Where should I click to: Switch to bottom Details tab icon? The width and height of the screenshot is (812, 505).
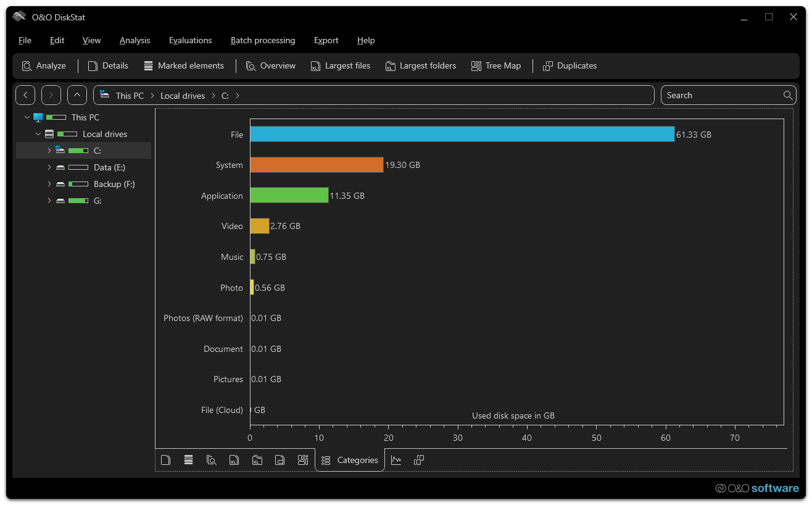[165, 460]
